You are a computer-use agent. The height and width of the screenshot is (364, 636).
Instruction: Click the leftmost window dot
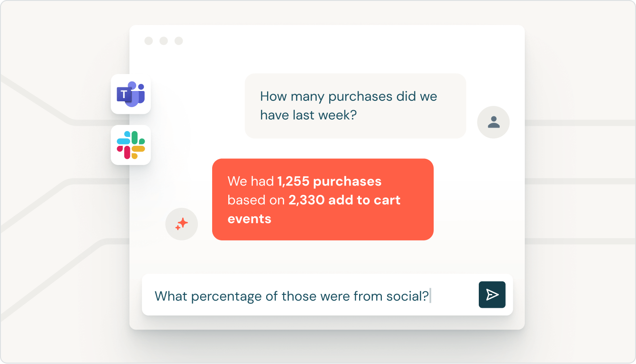coord(149,41)
